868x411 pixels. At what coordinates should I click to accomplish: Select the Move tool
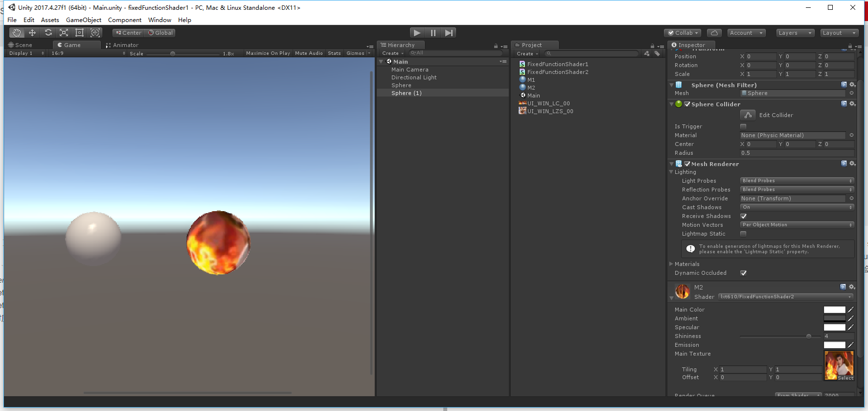32,33
